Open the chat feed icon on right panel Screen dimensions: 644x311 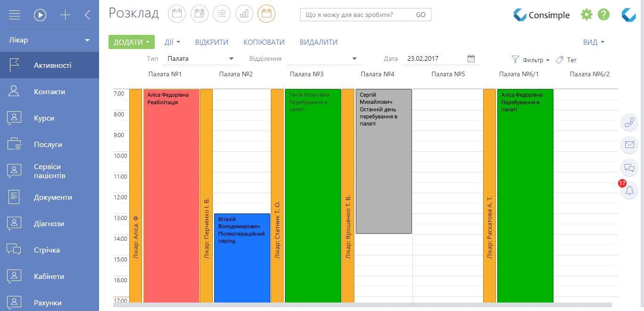point(629,167)
